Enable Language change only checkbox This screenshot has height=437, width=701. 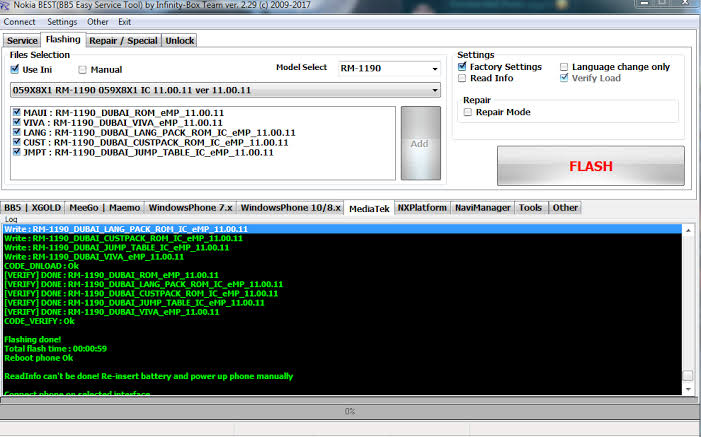(x=564, y=67)
